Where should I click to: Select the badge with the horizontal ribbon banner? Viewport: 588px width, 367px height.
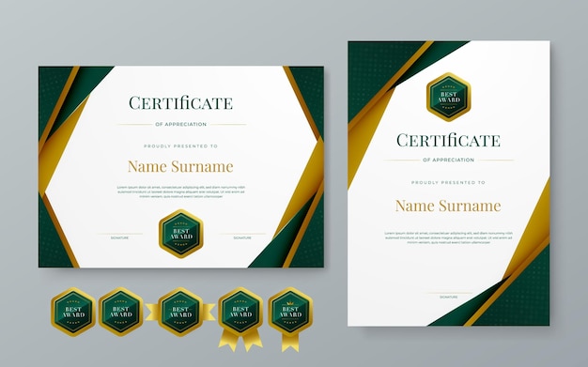point(180,312)
